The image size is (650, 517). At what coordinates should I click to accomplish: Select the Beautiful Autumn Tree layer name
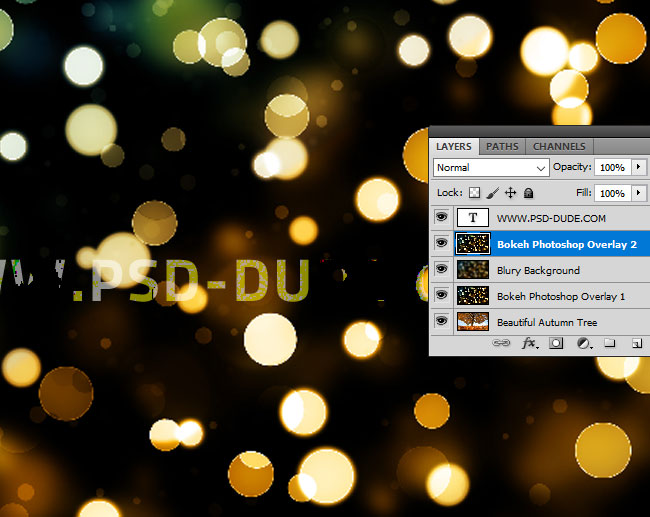coord(547,323)
